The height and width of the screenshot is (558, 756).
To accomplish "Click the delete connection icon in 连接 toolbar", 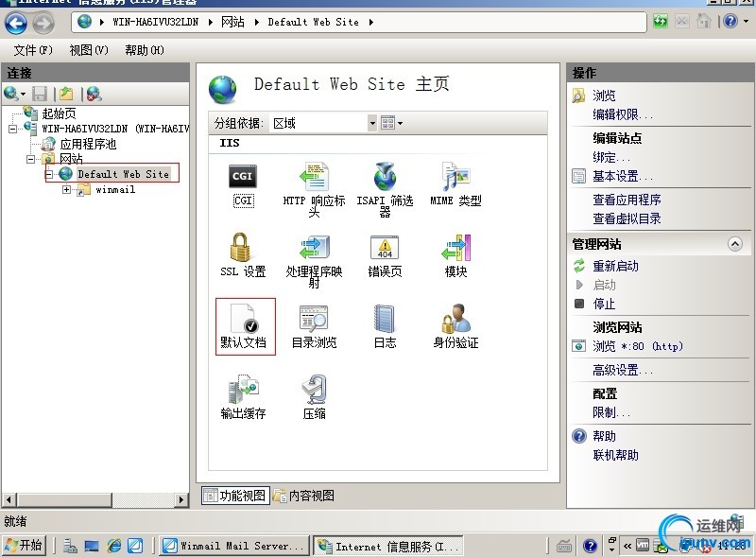I will [x=94, y=94].
